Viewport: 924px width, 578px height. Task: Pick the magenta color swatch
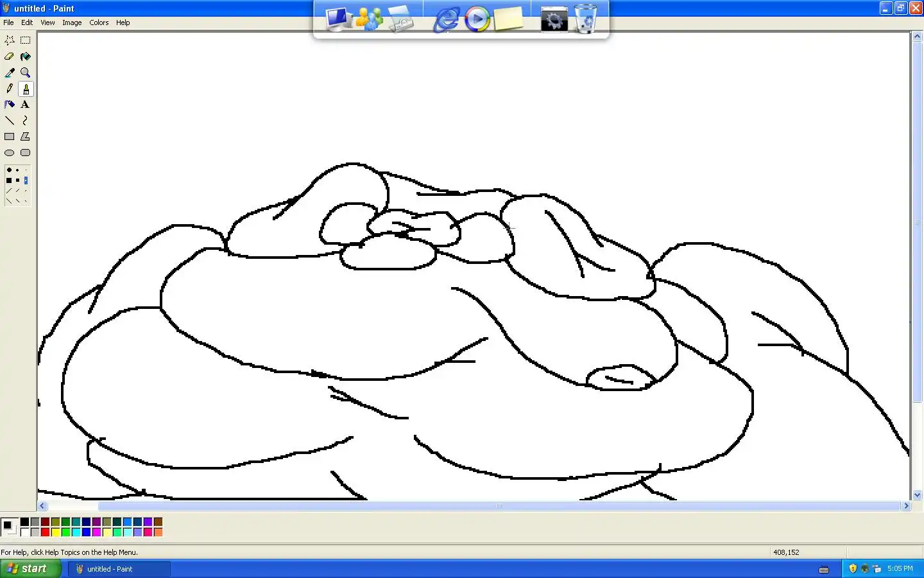(x=96, y=532)
